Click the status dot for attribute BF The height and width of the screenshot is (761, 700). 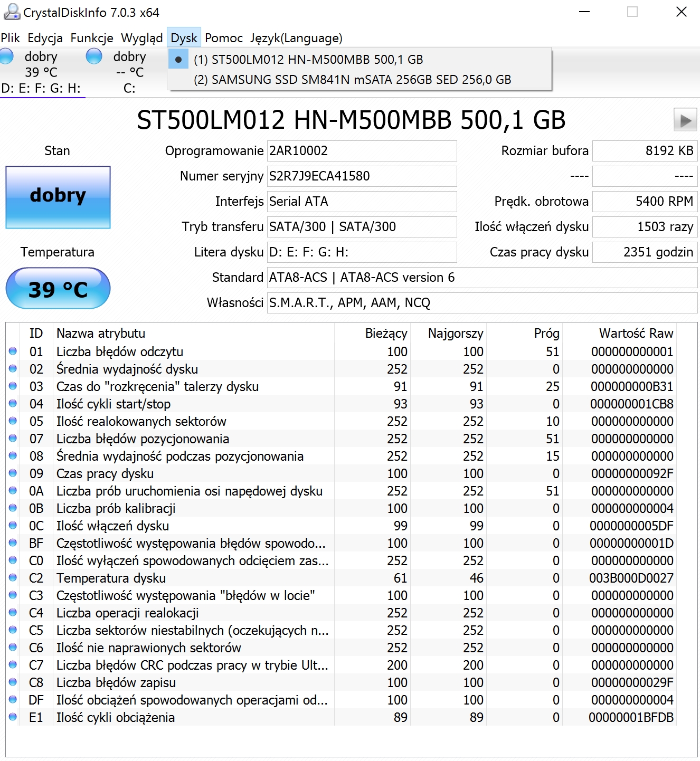coord(13,543)
